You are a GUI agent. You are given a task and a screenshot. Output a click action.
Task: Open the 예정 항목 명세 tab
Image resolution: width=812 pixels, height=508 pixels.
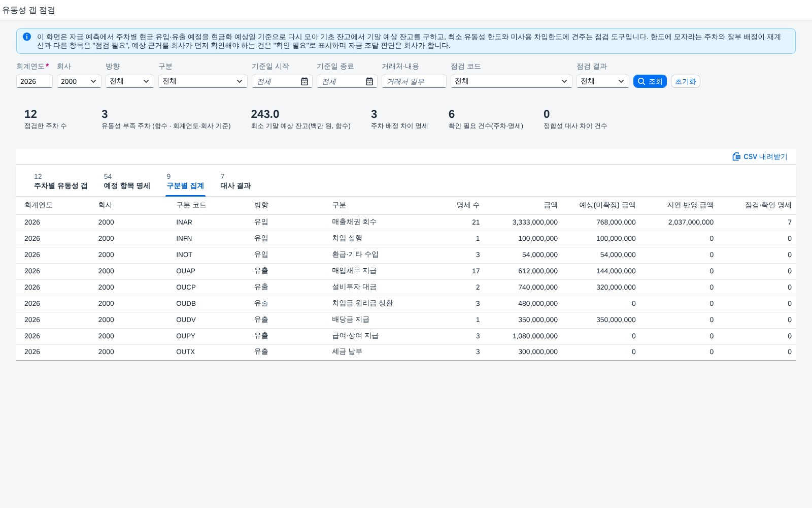click(127, 181)
